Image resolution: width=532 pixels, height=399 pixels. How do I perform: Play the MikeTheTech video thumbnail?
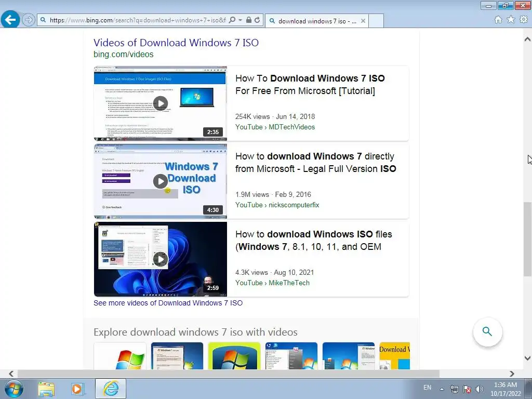pos(160,259)
